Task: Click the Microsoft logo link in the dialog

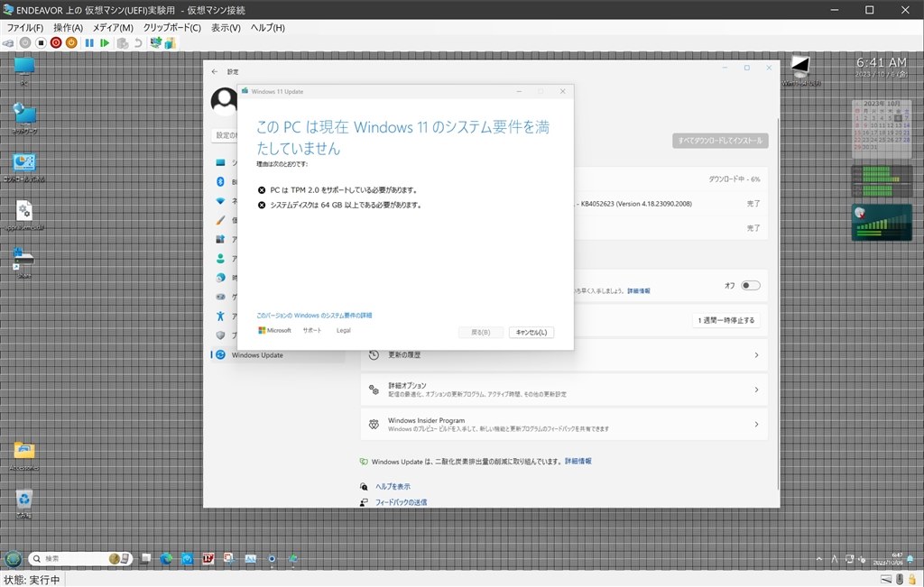Action: pyautogui.click(x=274, y=330)
